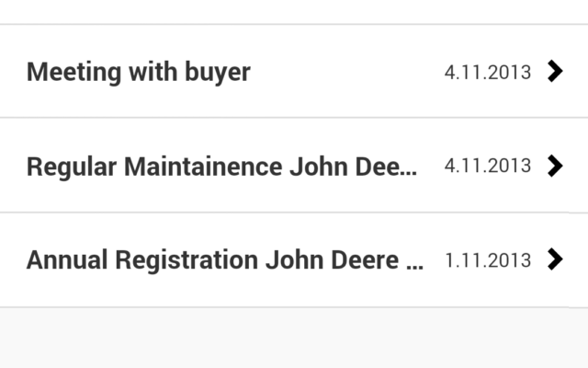Screen dimensions: 588x368
Task: Choose the ellipsis after Annual Registration John Deere
Action: click(x=415, y=268)
